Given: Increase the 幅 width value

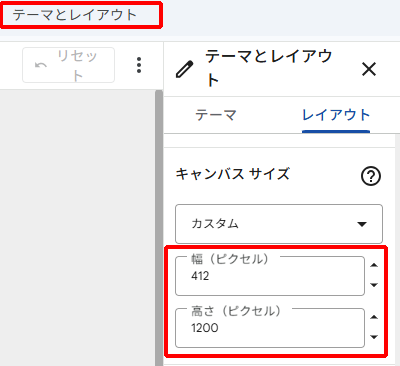Looking at the screenshot, I should [374, 265].
